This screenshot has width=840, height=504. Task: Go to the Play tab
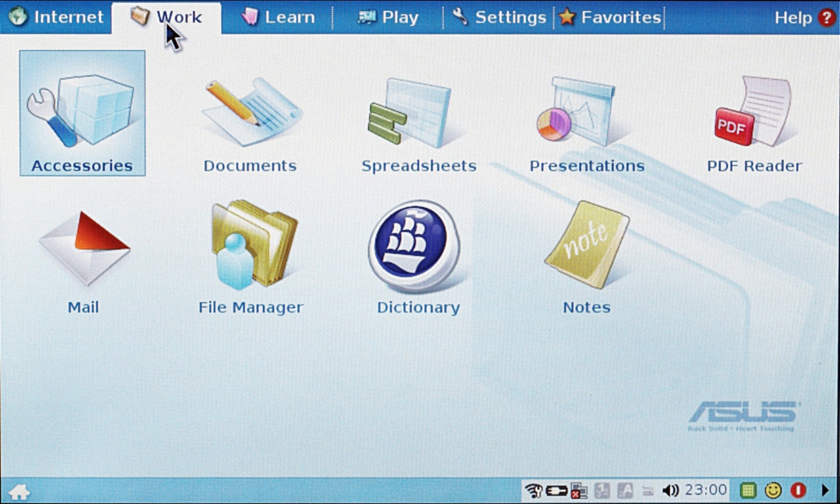pos(388,17)
